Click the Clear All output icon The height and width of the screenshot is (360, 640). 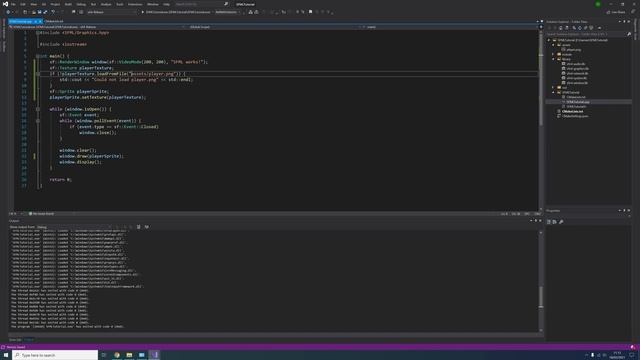tap(138, 227)
